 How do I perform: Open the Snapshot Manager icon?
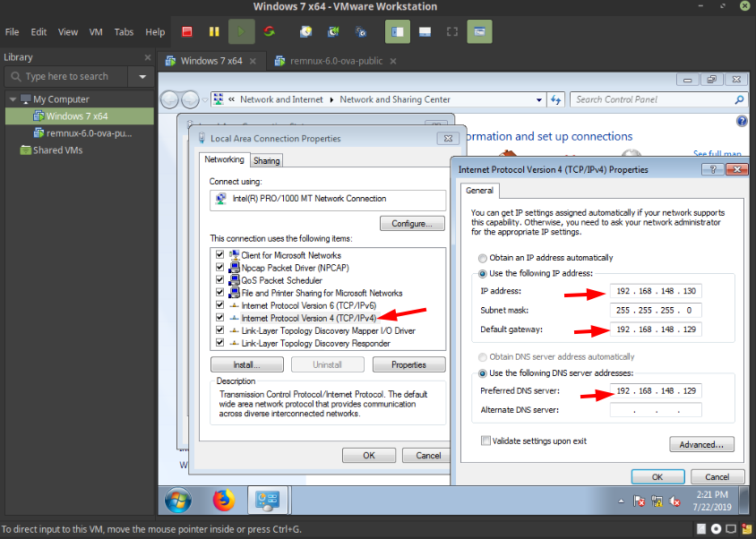(361, 32)
